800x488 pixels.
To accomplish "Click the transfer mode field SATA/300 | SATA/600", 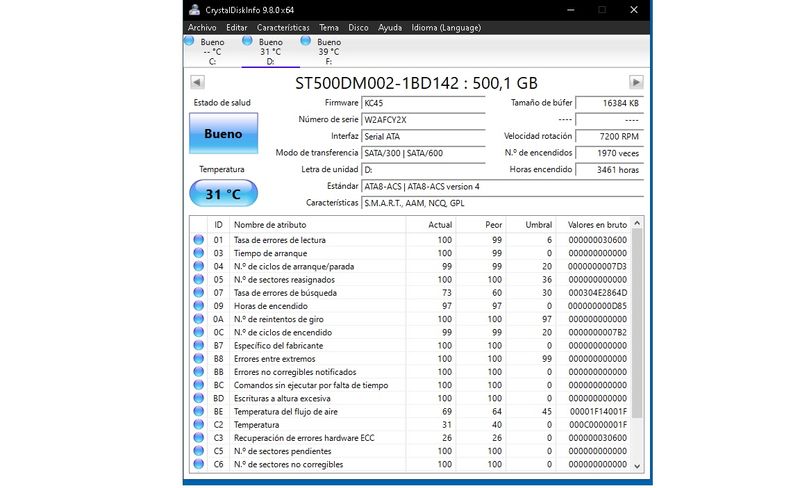I will (x=423, y=153).
